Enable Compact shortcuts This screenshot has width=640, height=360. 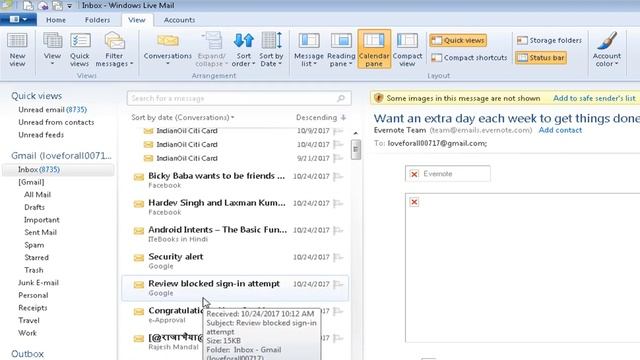(469, 58)
